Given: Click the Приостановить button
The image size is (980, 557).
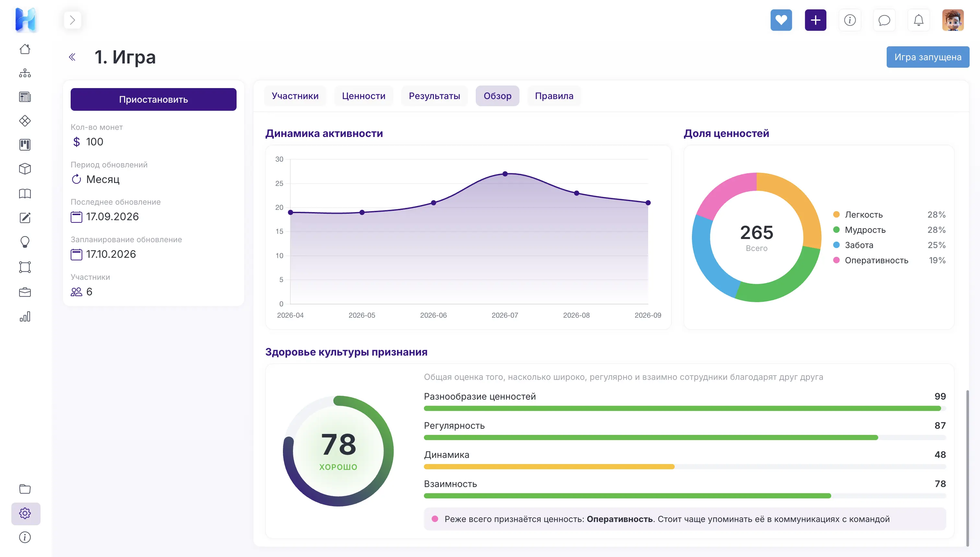Looking at the screenshot, I should [x=154, y=99].
